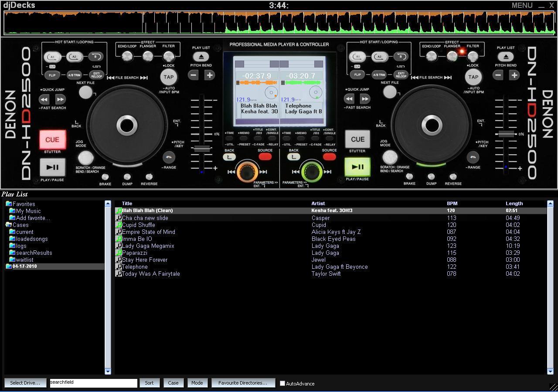Viewport: 558px width, 392px height.
Task: Click right deck pitch bend plus
Action: pos(514,75)
